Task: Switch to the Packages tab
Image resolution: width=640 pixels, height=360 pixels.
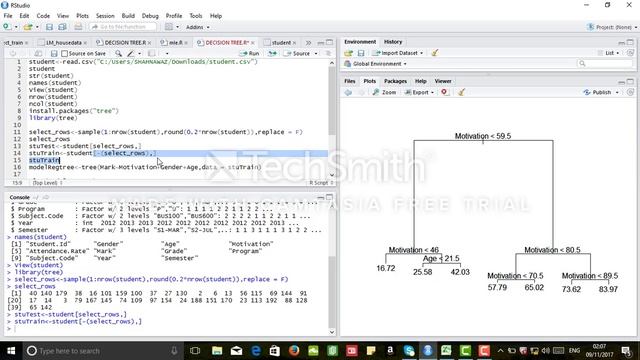Action: [396, 81]
